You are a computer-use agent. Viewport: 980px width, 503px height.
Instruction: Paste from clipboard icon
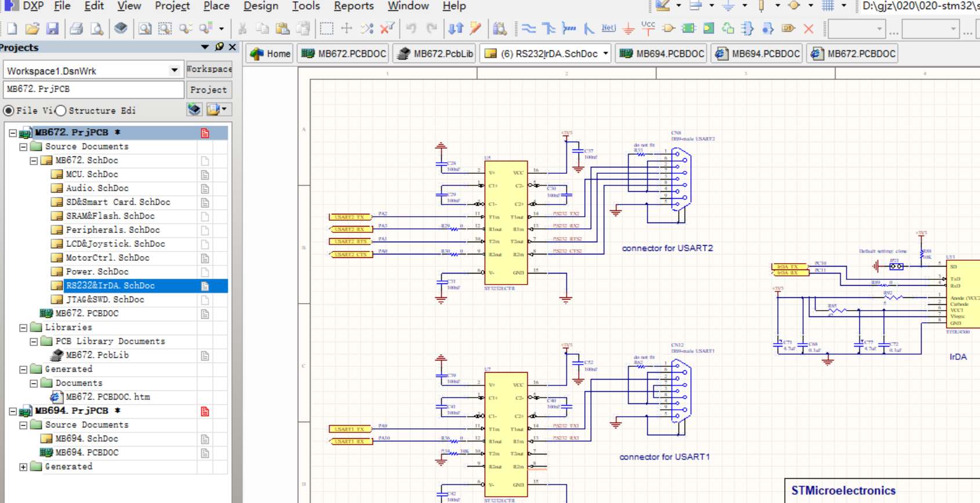pyautogui.click(x=282, y=28)
